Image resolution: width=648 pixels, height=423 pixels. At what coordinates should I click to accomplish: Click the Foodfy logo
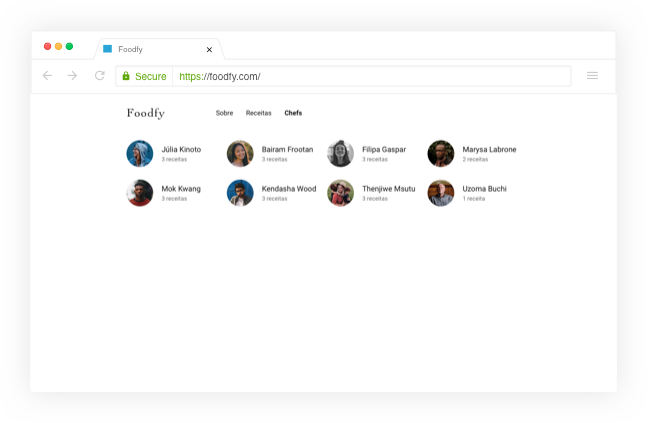click(x=146, y=113)
